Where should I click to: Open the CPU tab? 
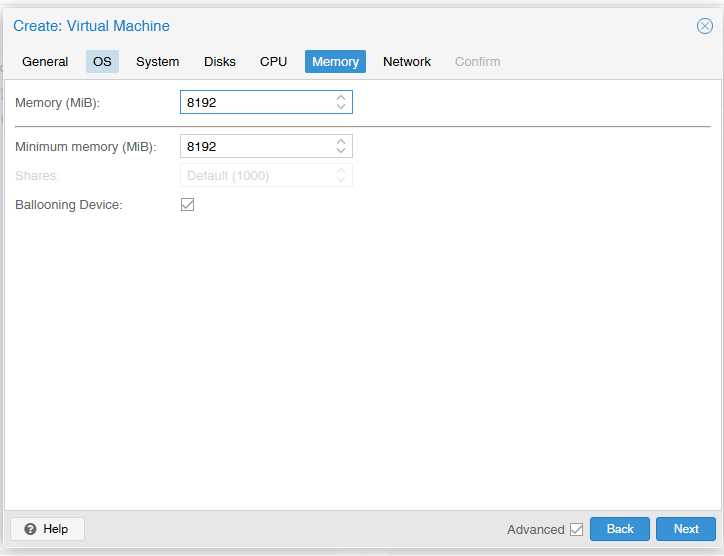pyautogui.click(x=273, y=61)
